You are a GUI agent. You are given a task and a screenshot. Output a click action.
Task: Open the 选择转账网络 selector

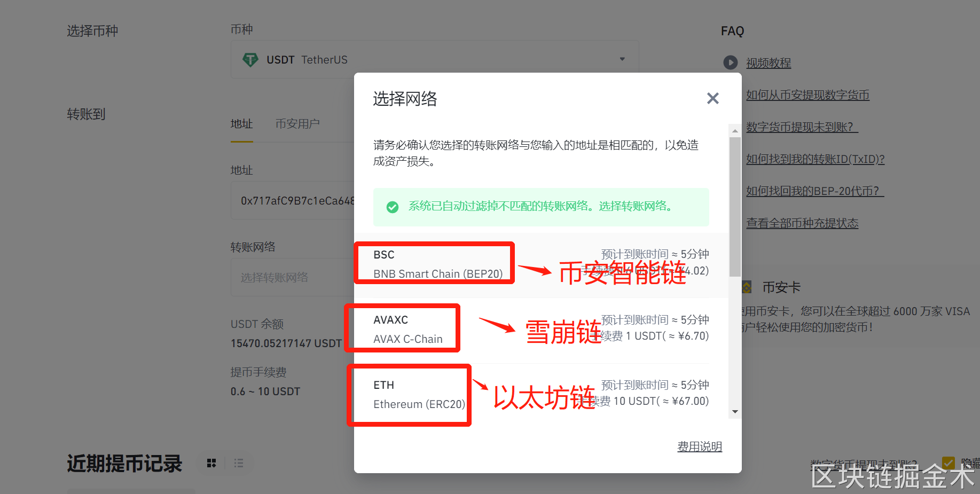click(293, 277)
